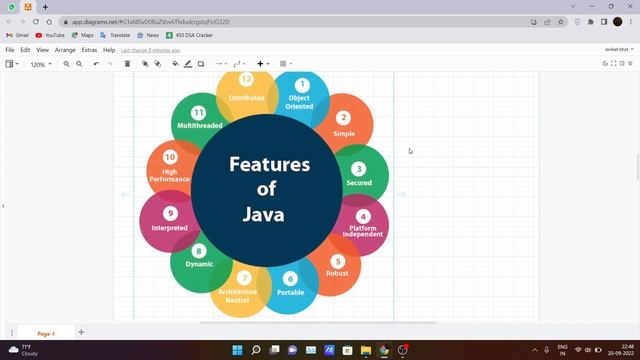Zoom out with the magnifier-minus icon
This screenshot has width=640, height=360.
point(79,64)
